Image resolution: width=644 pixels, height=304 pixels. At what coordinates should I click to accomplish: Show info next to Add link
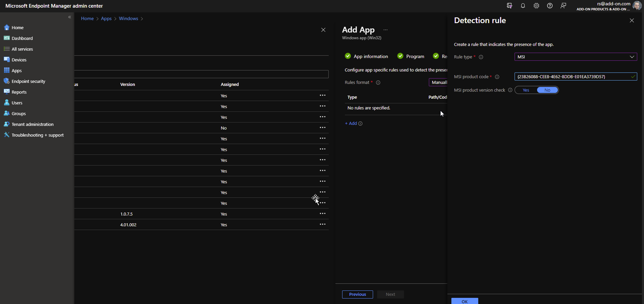pos(360,123)
